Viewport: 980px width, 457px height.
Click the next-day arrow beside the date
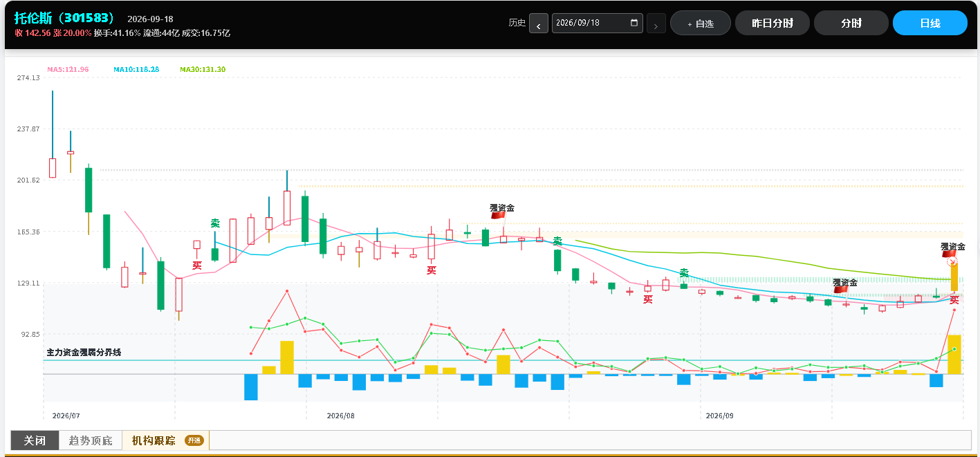click(656, 23)
